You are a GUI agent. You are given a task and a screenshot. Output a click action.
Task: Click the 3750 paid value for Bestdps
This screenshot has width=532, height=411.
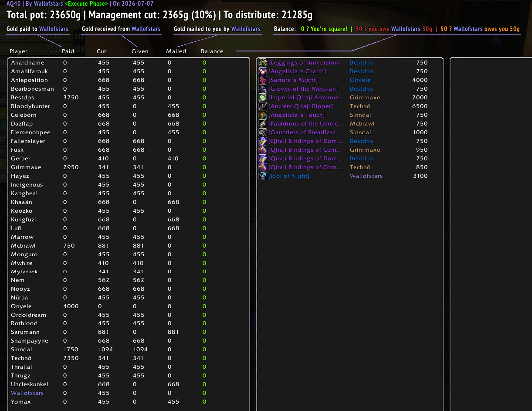point(71,98)
